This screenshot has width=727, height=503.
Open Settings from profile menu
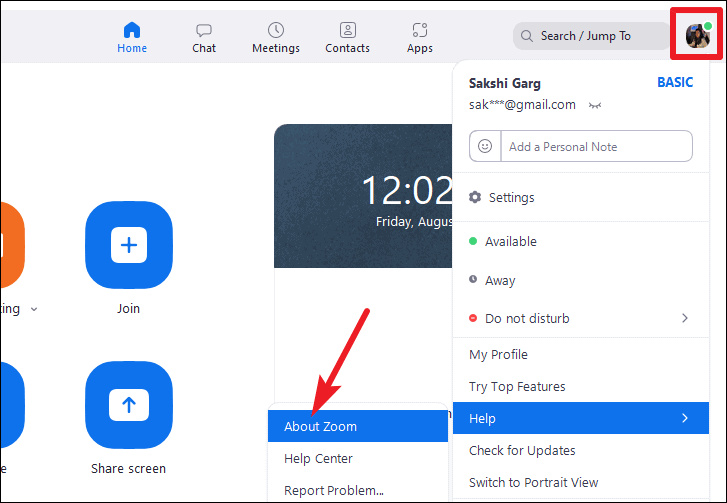(580, 197)
